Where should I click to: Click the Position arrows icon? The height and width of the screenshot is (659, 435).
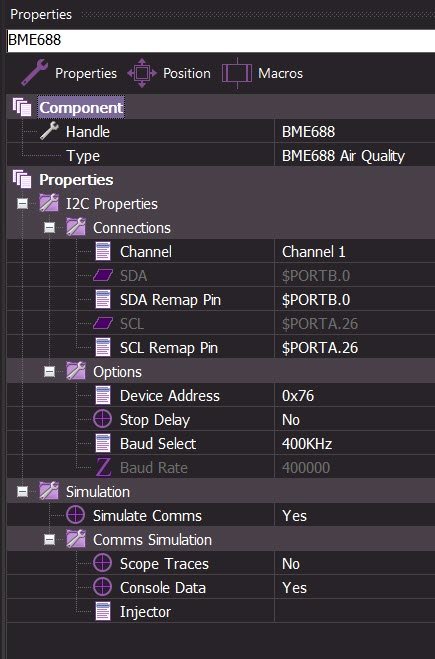(x=142, y=73)
